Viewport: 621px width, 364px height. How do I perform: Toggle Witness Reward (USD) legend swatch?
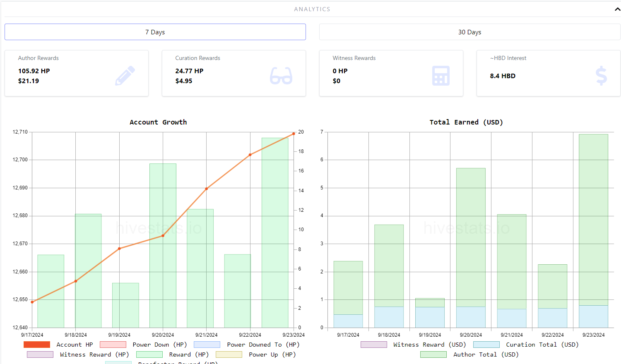point(374,345)
